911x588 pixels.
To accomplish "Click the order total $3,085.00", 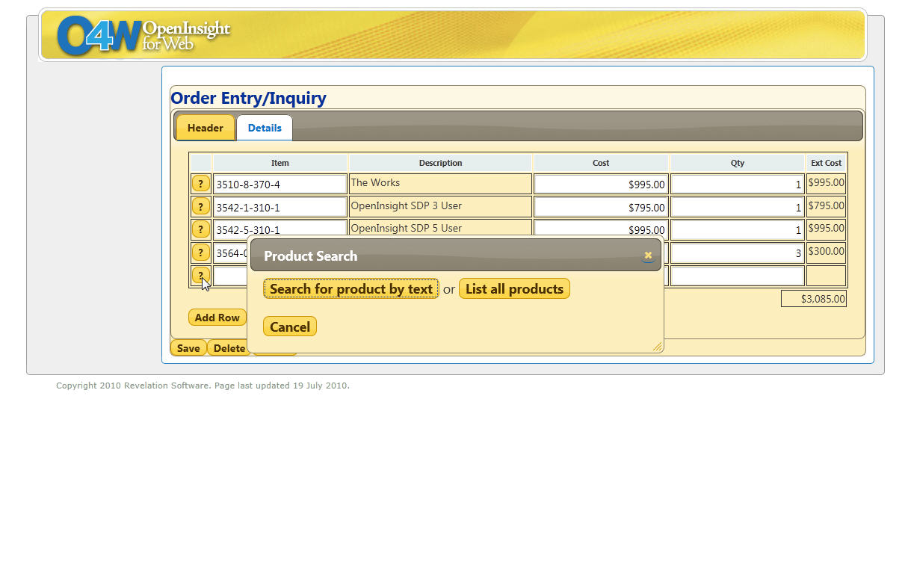I will click(814, 299).
